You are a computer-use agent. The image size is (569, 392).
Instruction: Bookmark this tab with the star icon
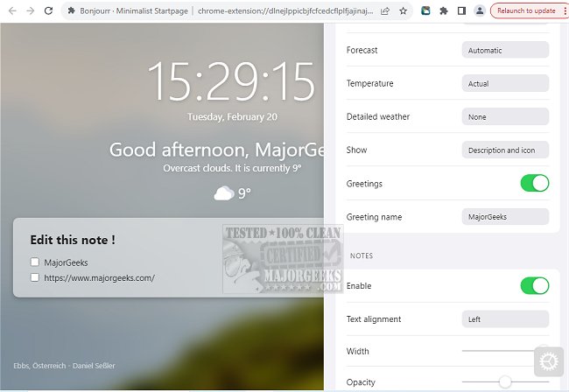pyautogui.click(x=404, y=10)
